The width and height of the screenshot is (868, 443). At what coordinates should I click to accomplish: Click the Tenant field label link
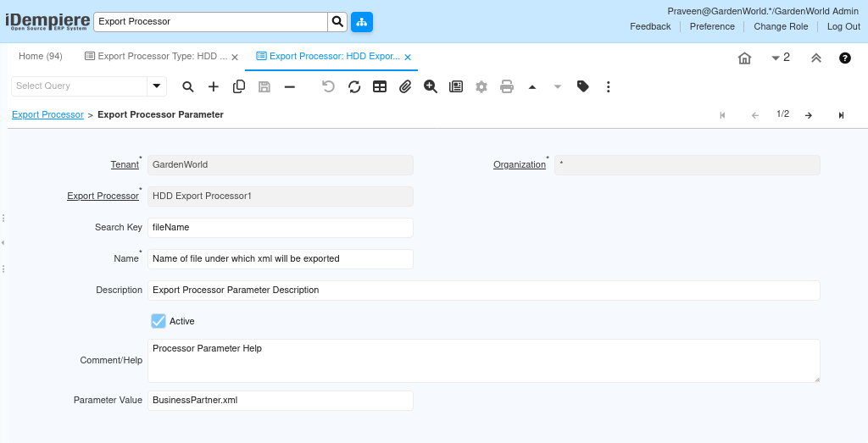(125, 165)
